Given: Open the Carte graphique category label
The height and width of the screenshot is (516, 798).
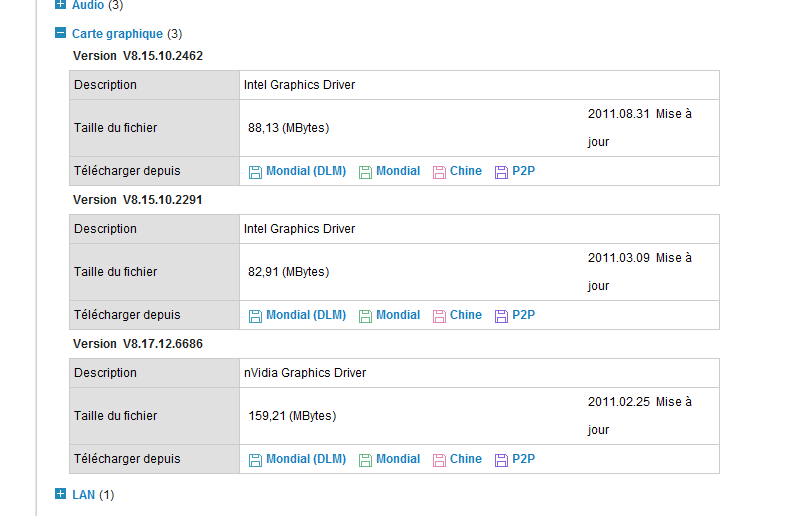Looking at the screenshot, I should click(x=117, y=34).
